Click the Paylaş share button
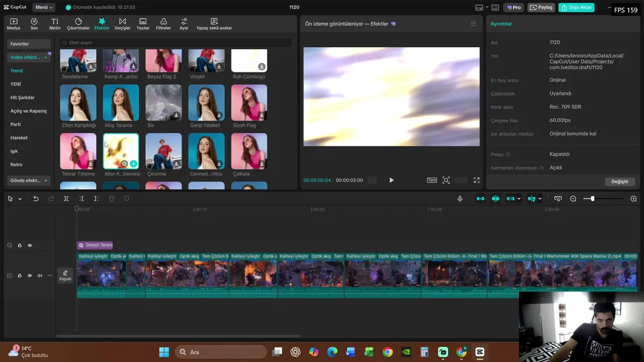 [x=541, y=8]
